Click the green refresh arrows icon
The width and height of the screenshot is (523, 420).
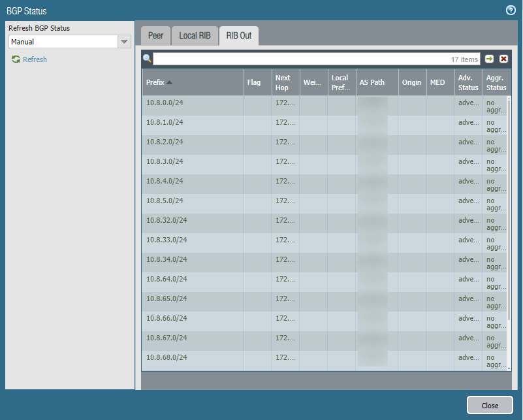click(x=16, y=59)
